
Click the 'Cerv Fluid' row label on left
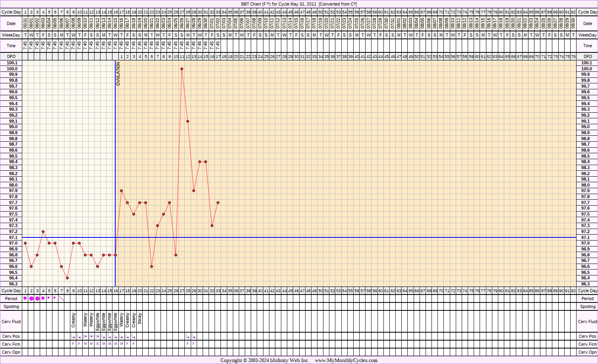(11, 322)
